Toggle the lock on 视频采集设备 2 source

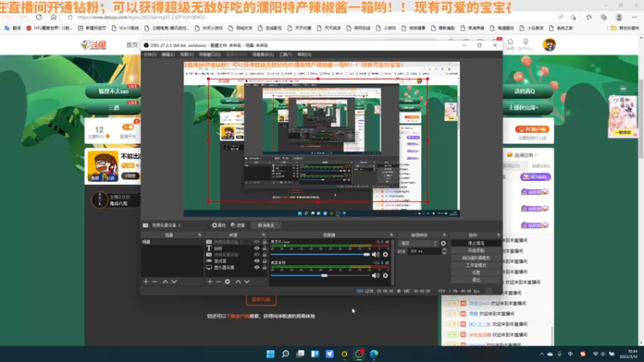click(265, 242)
